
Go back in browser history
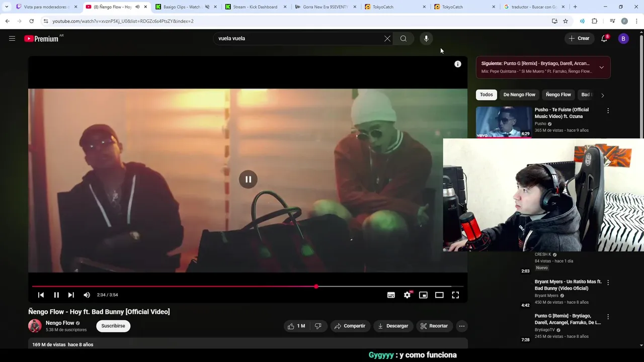pyautogui.click(x=7, y=21)
